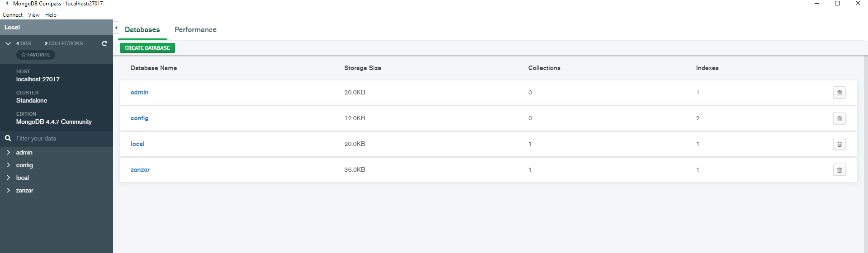Open the local database link

138,144
